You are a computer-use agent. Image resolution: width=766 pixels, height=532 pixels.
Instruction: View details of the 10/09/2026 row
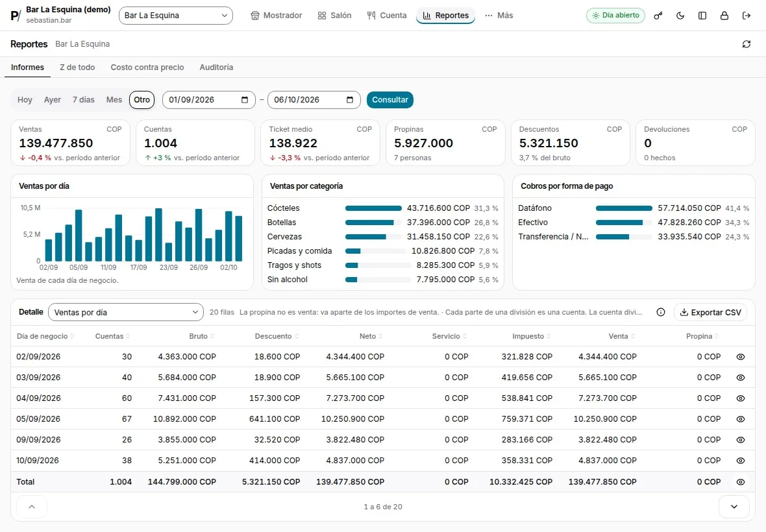[741, 460]
